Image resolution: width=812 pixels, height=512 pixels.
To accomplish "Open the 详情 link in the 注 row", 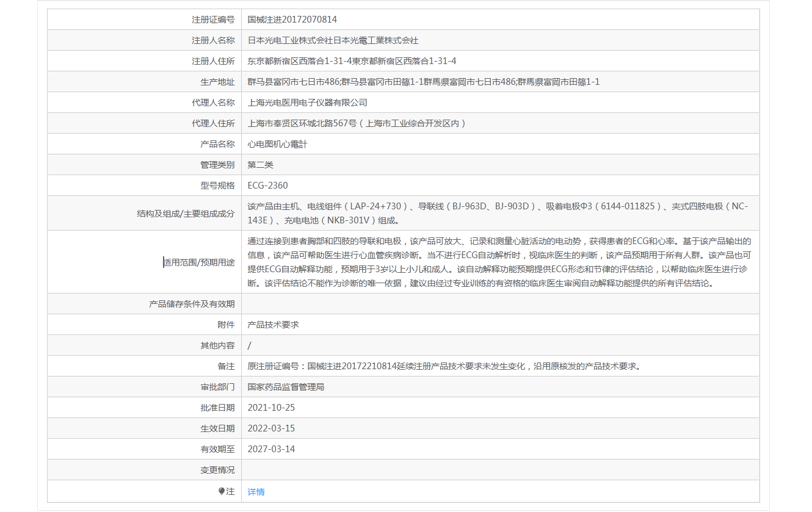I will pos(256,492).
